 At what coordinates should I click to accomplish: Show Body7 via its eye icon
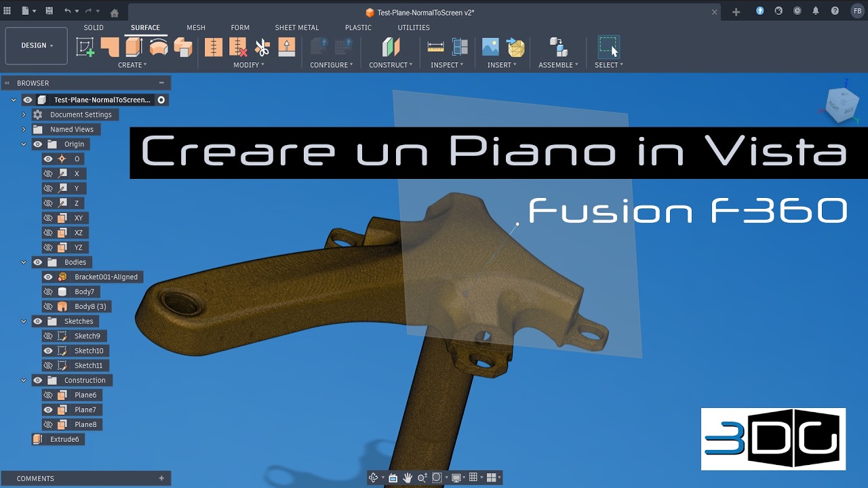(x=48, y=291)
